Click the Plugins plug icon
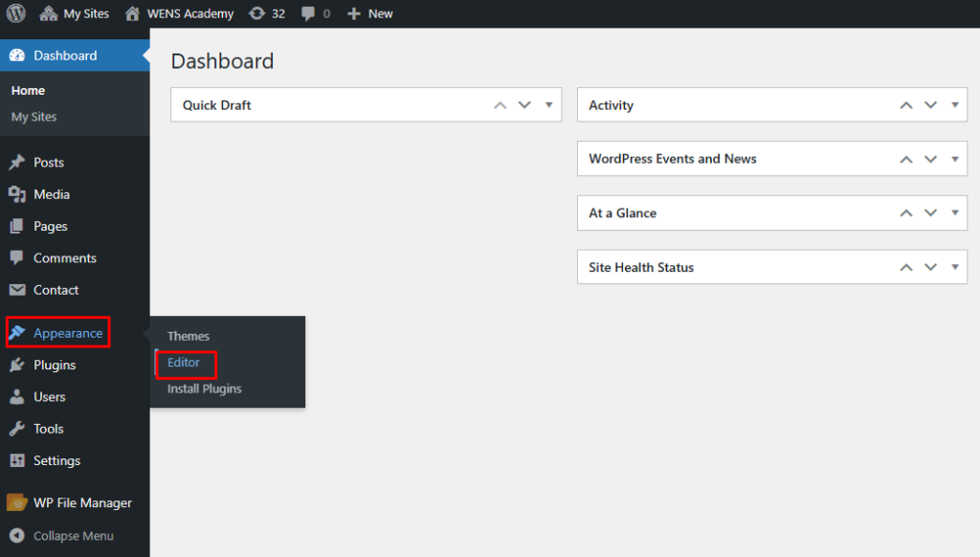Viewport: 980px width, 557px height. [17, 366]
